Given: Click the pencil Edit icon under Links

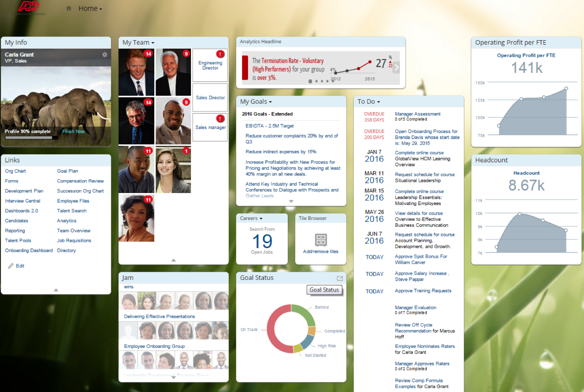Looking at the screenshot, I should (x=11, y=266).
